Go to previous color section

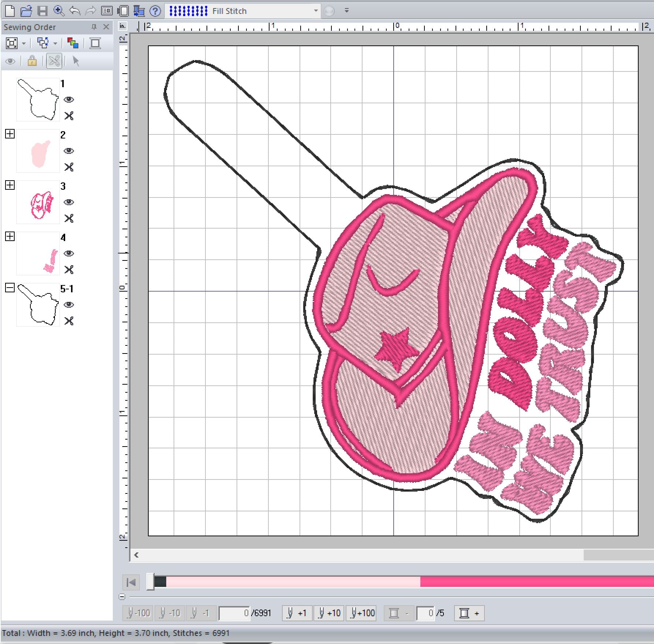tap(399, 613)
